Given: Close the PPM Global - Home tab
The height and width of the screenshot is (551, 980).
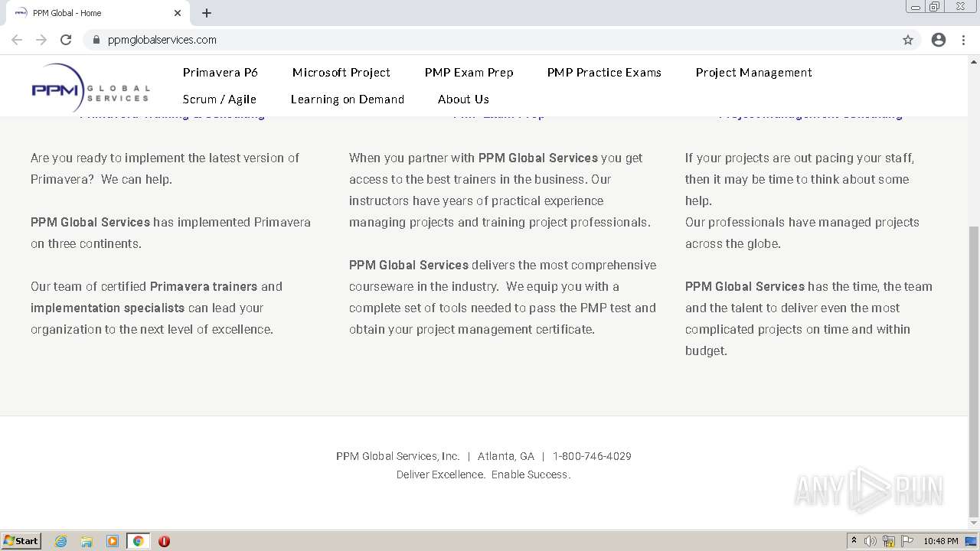Looking at the screenshot, I should pyautogui.click(x=178, y=13).
